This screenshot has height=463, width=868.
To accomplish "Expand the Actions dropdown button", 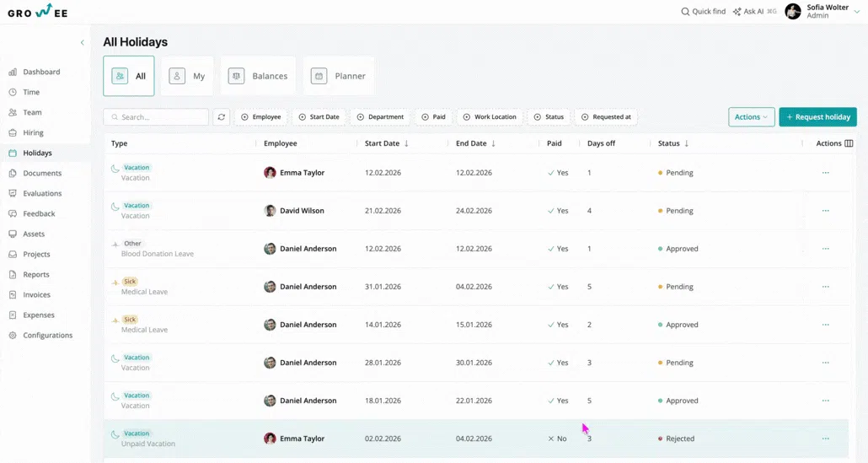I will pos(751,117).
